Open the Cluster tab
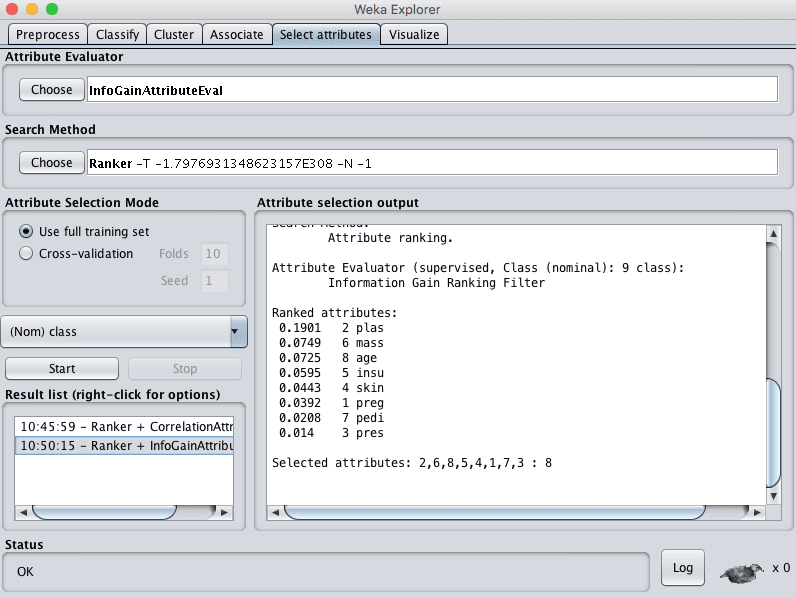 tap(174, 35)
